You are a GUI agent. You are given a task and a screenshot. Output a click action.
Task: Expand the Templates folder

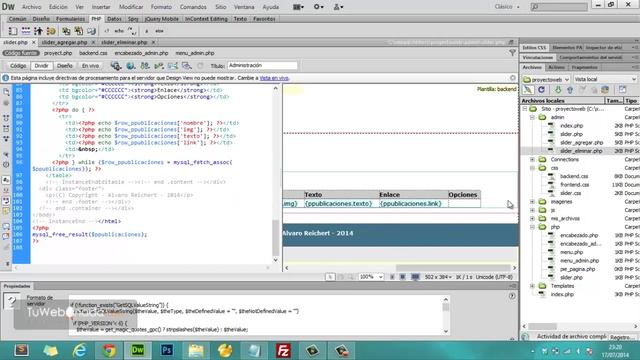pos(532,286)
